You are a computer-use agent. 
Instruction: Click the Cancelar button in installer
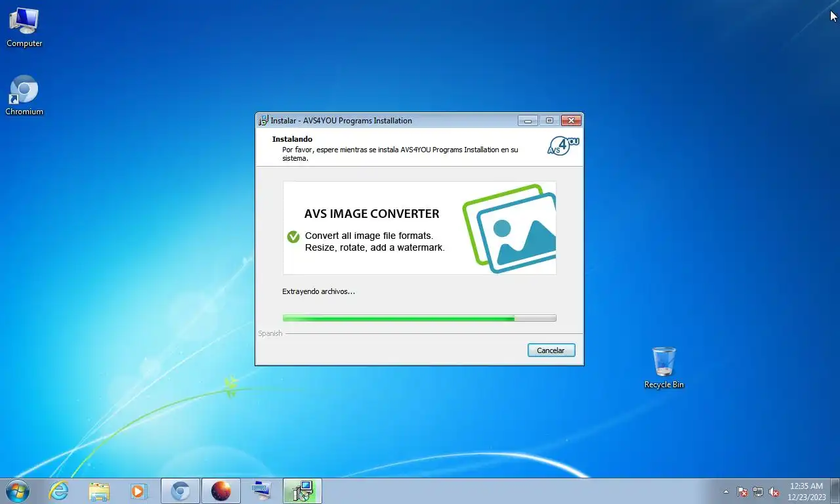pos(551,350)
